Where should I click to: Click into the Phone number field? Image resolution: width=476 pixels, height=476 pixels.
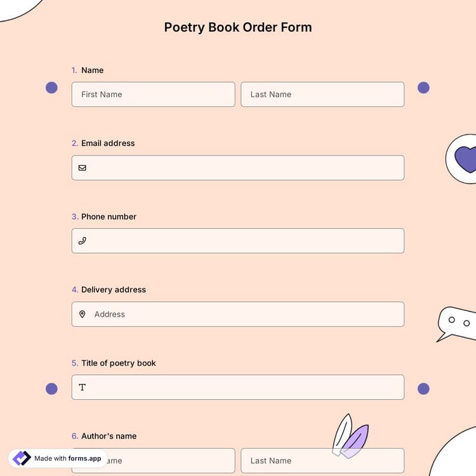click(244, 241)
